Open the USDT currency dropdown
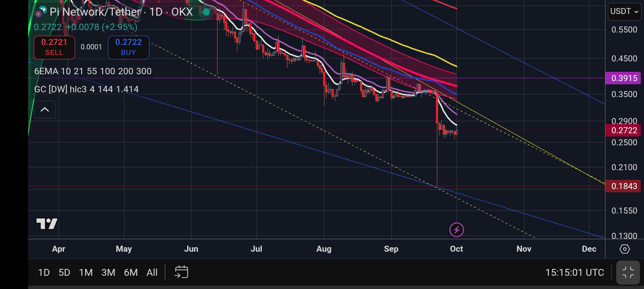 624,11
